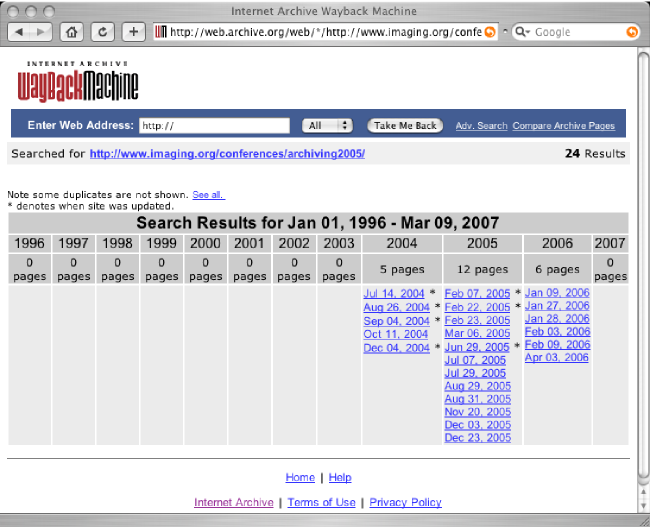Open the Apr 03, 2006 snapshot
Screen dimensions: 650x528
click(556, 357)
